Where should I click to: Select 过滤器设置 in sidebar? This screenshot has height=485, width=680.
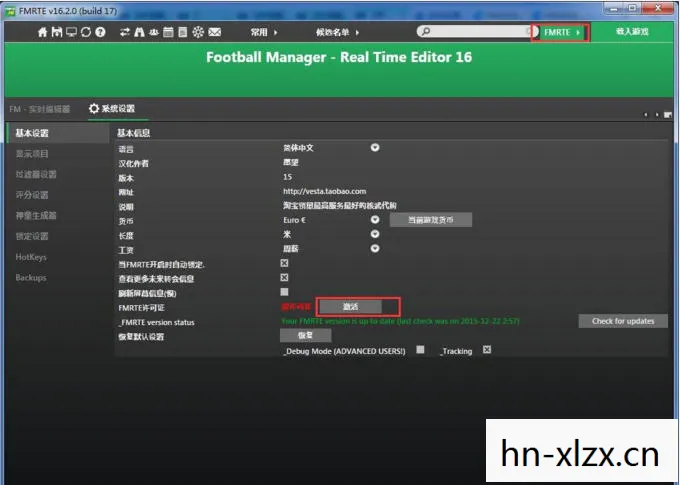point(36,174)
